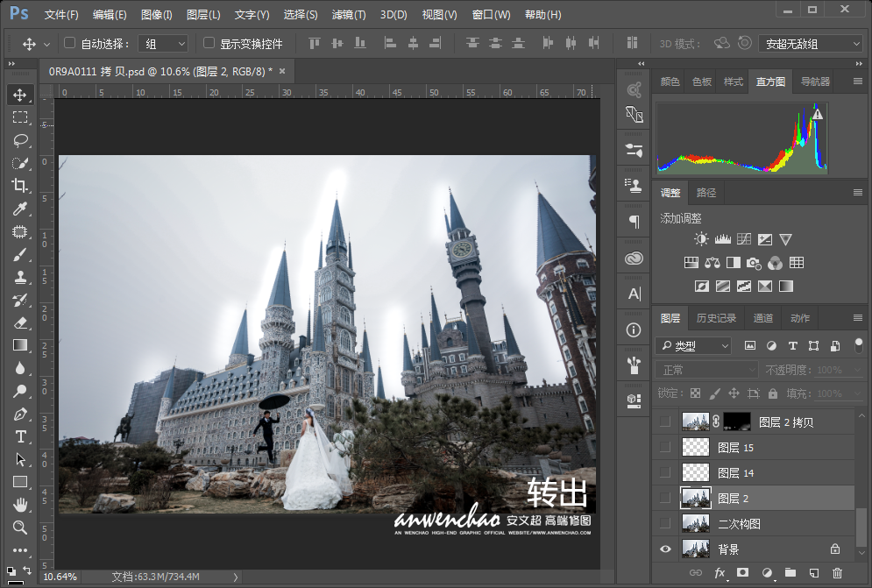This screenshot has width=872, height=588.
Task: Show the 图层 2 layer
Action: [x=665, y=498]
